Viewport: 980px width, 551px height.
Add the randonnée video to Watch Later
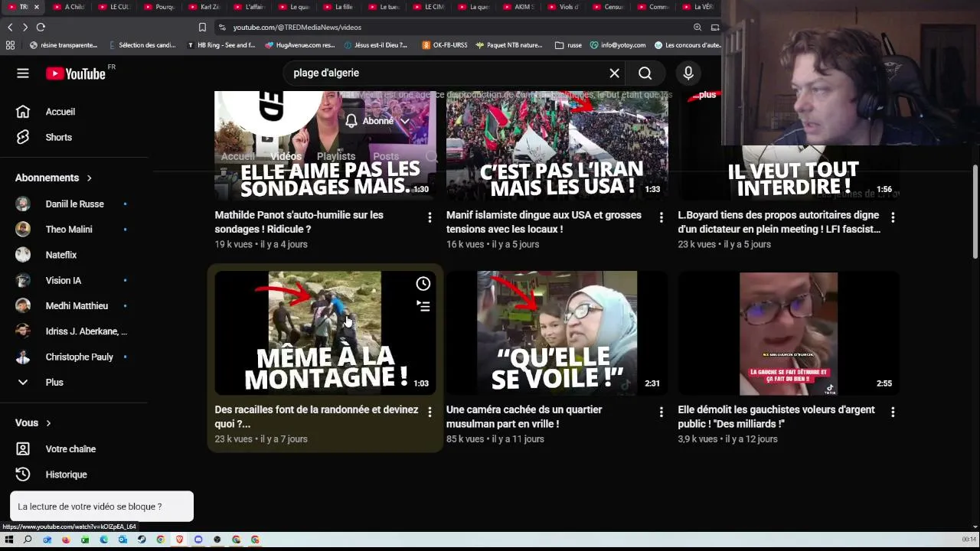tap(423, 284)
